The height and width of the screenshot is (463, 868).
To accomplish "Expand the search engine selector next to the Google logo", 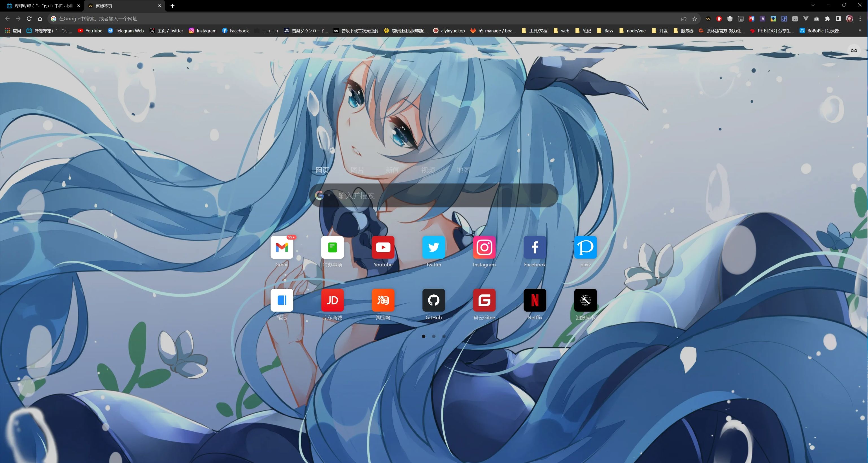I will [x=329, y=195].
